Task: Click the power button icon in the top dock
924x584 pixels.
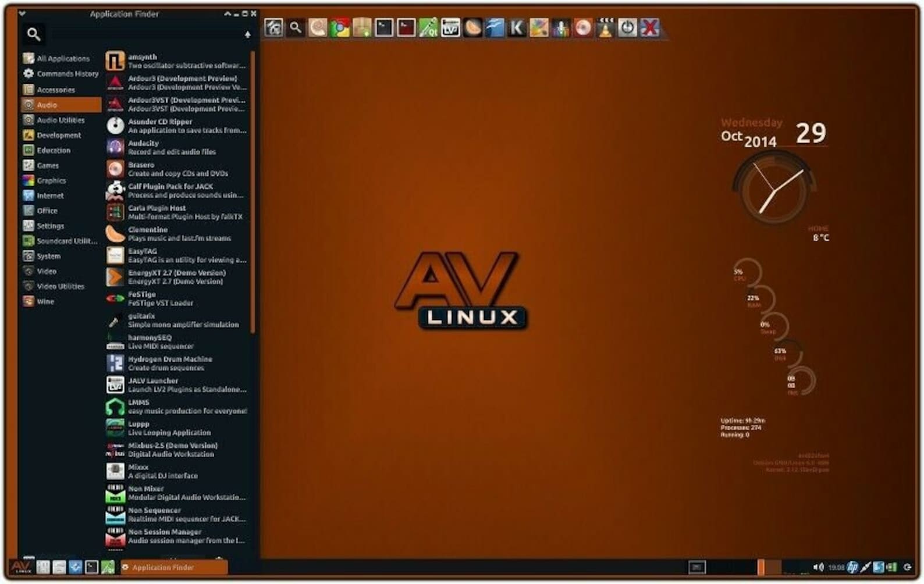Action: (x=627, y=27)
